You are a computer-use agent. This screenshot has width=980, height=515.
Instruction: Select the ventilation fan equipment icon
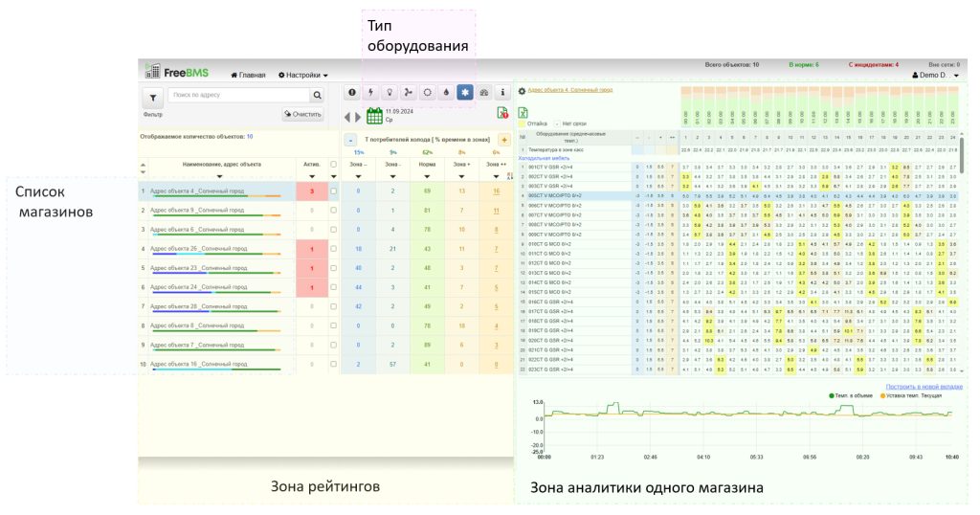(409, 93)
